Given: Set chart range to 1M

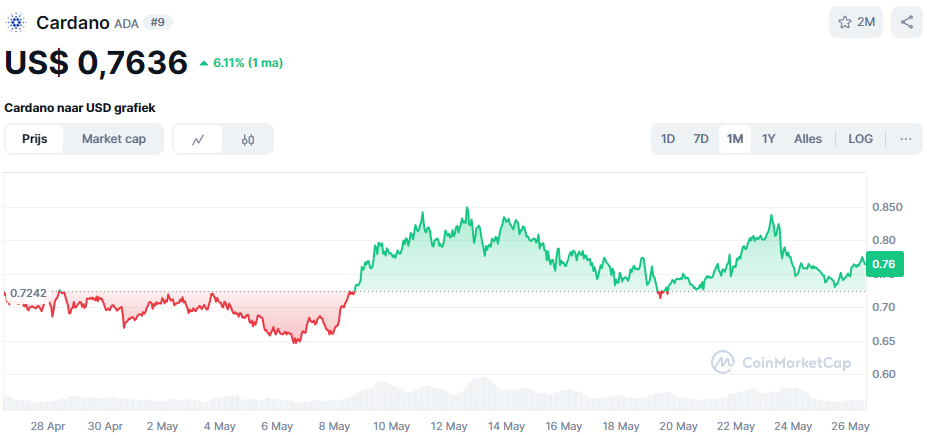Looking at the screenshot, I should click(735, 139).
